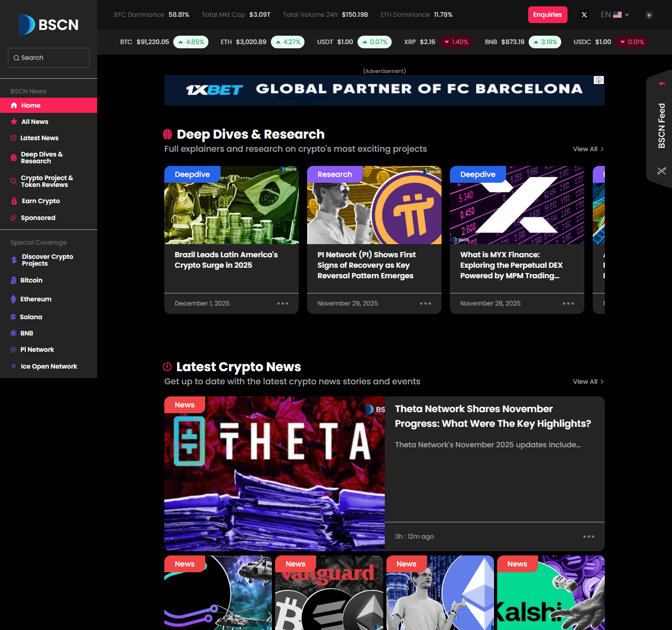Click the Enquiries button
The height and width of the screenshot is (630, 672).
pos(548,15)
